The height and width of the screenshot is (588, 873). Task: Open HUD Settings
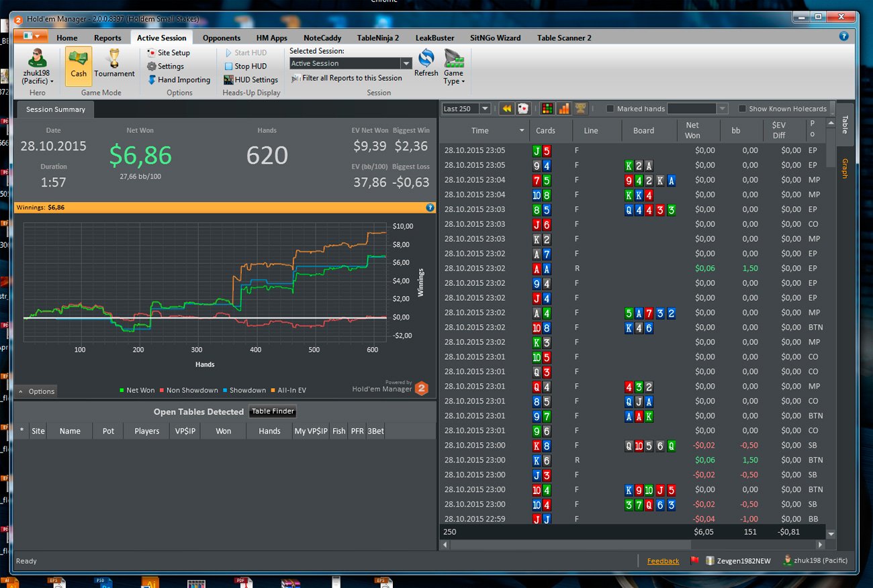point(250,80)
